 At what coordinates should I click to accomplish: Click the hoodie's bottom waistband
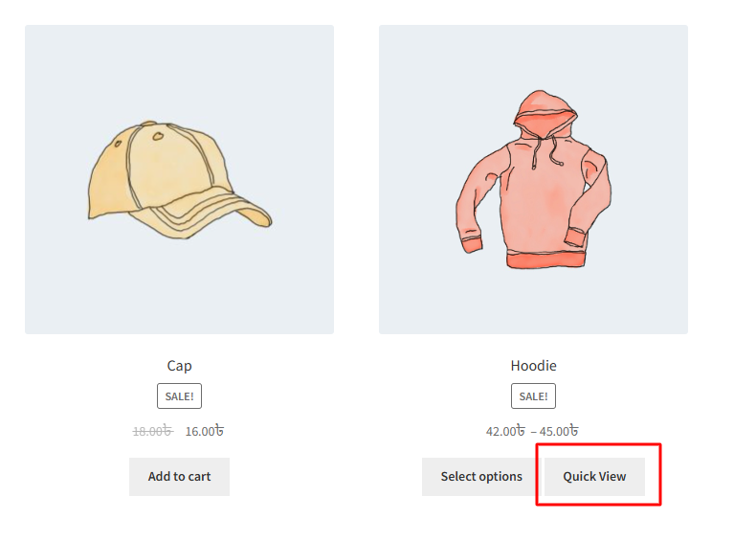click(x=545, y=260)
